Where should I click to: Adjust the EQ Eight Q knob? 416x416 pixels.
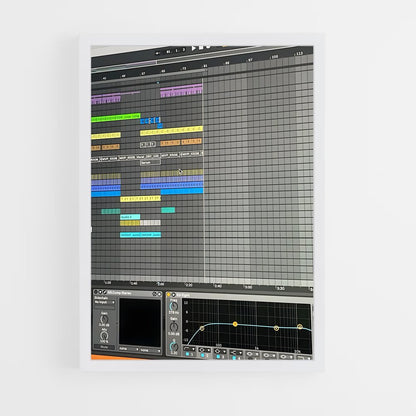pos(174,346)
